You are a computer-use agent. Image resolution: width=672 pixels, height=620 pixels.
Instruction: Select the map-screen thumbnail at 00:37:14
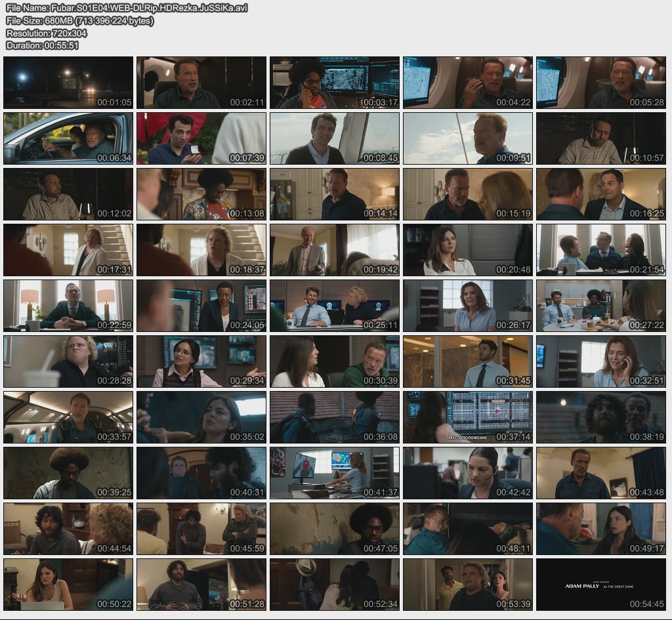[x=467, y=417]
